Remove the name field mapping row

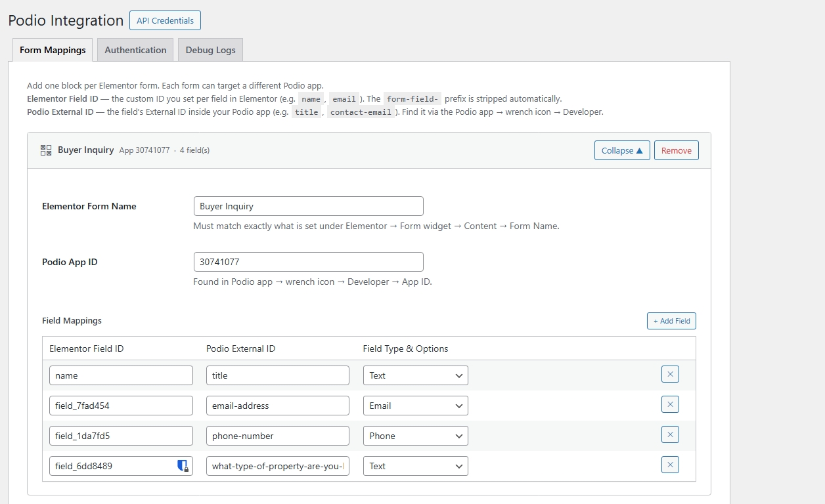670,374
